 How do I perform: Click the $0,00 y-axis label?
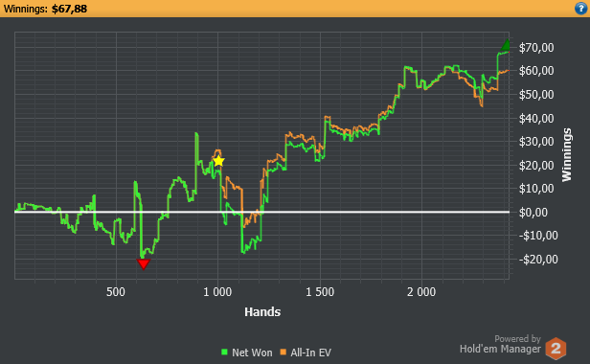coord(533,213)
